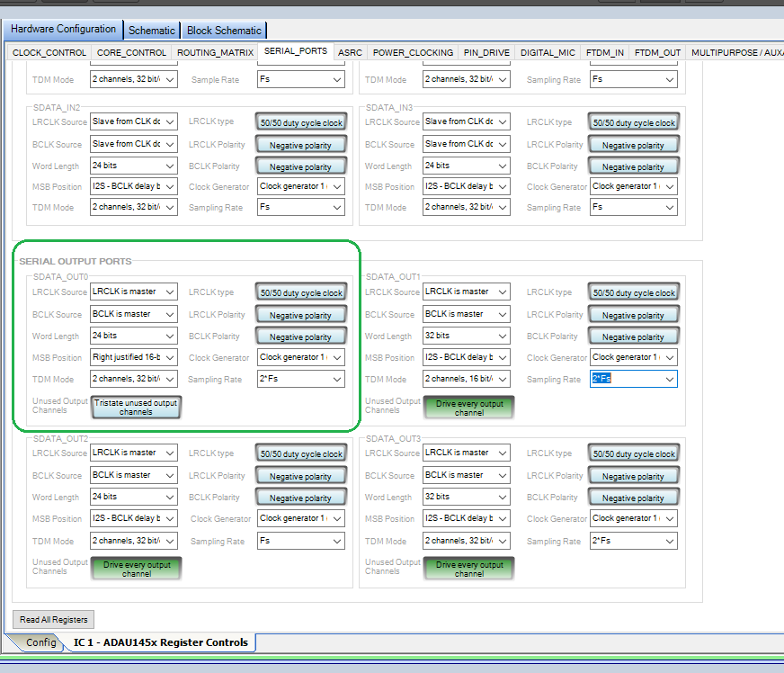784x673 pixels.
Task: Open SDATA_OUT2 Word Length dropdown
Action: (133, 497)
